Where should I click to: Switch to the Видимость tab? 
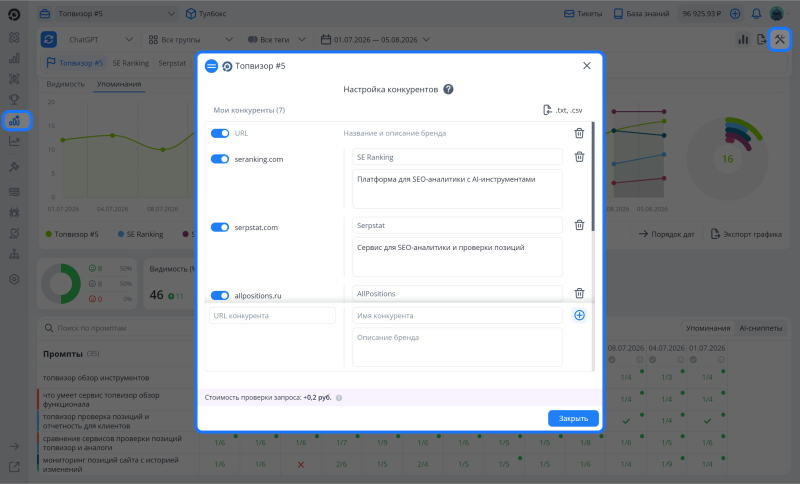(65, 84)
